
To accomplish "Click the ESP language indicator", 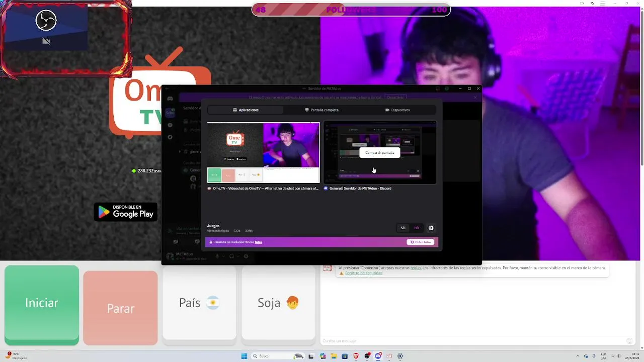I will (604, 356).
